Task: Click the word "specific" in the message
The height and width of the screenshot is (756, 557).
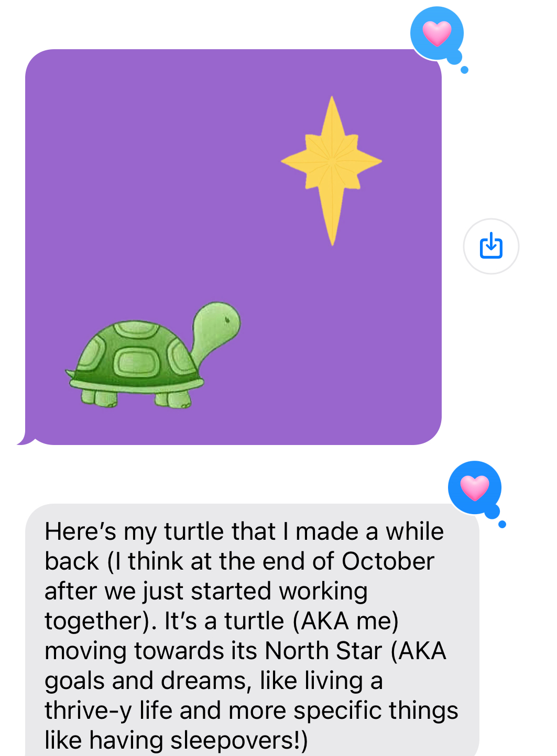Action: click(x=345, y=710)
